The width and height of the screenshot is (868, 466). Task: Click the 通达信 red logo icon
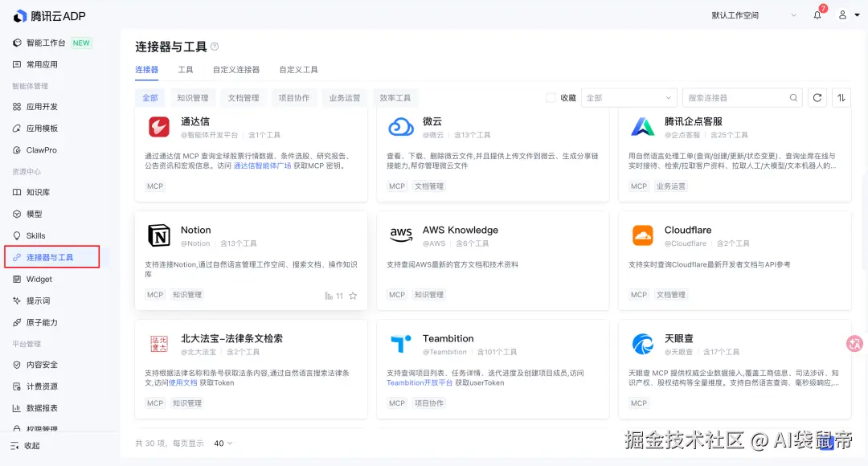tap(159, 127)
